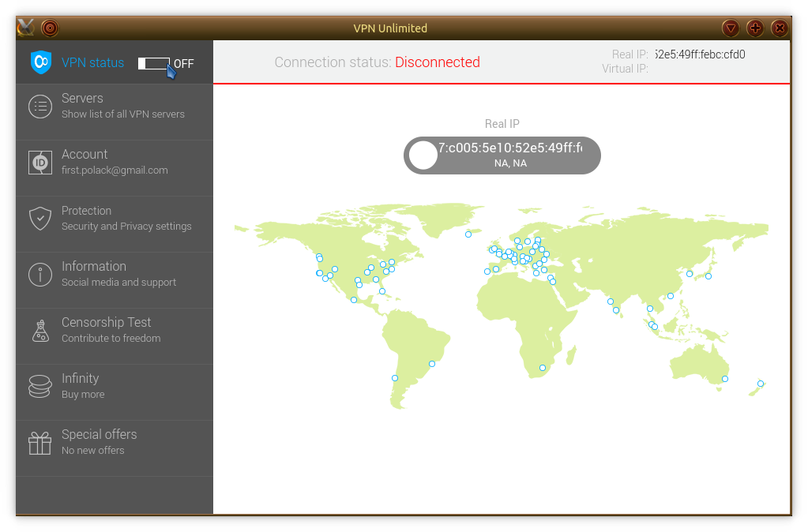Click the VPN Unlimited window title
Image resolution: width=808 pixels, height=532 pixels.
pos(391,28)
